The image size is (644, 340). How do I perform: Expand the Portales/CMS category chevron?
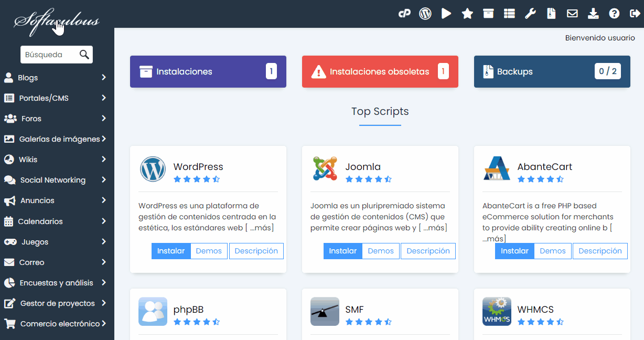(x=104, y=98)
